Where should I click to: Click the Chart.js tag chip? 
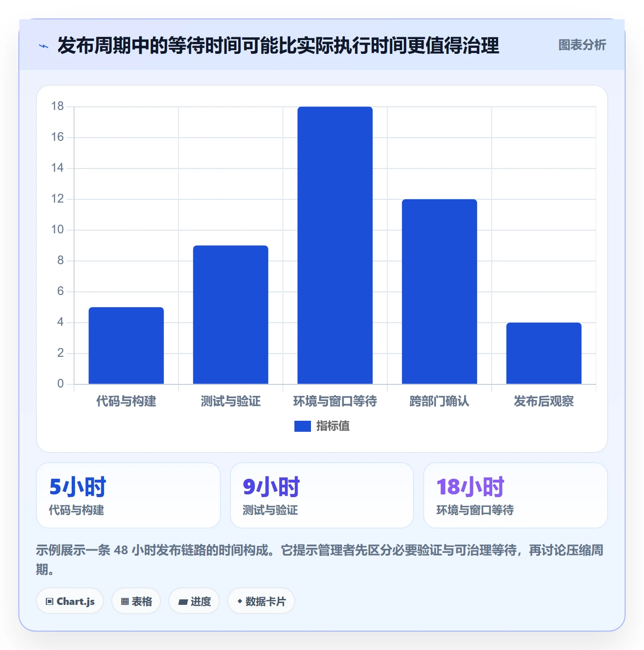70,601
